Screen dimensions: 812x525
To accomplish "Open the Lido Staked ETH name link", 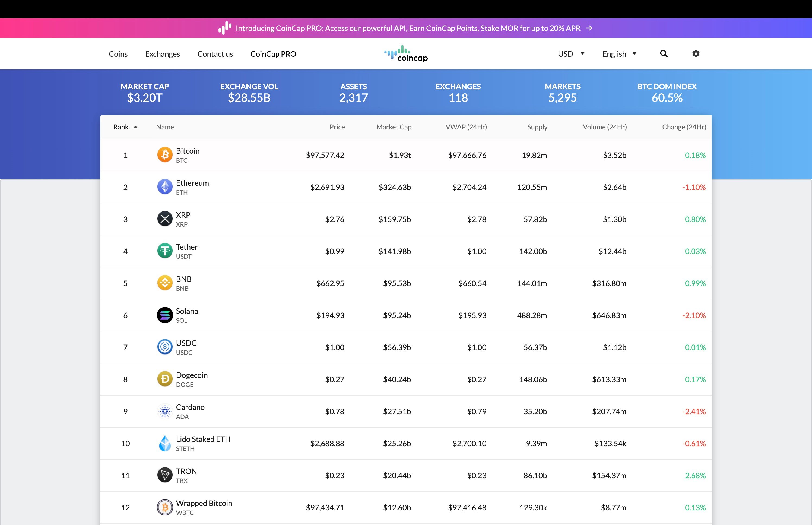I will pyautogui.click(x=203, y=439).
